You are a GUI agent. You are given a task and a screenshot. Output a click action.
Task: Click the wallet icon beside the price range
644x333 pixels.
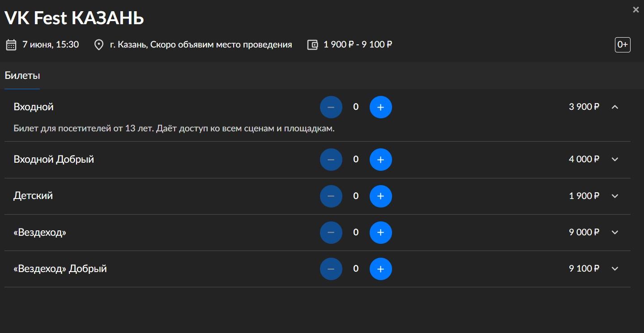[x=312, y=45]
